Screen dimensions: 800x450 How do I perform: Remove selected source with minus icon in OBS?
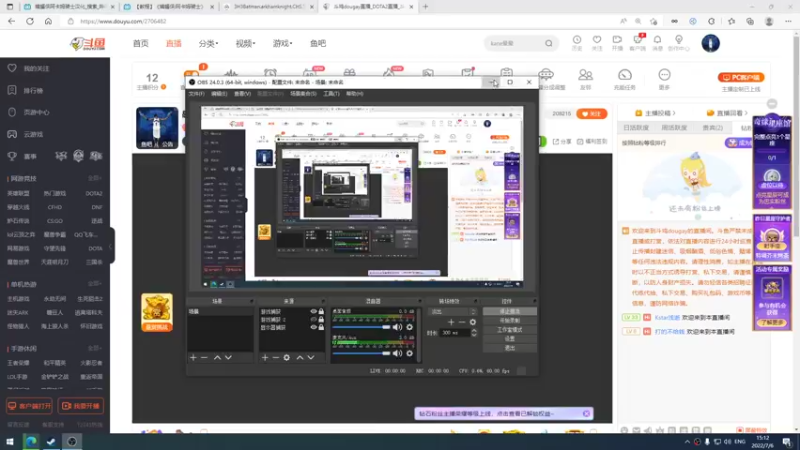click(x=276, y=358)
